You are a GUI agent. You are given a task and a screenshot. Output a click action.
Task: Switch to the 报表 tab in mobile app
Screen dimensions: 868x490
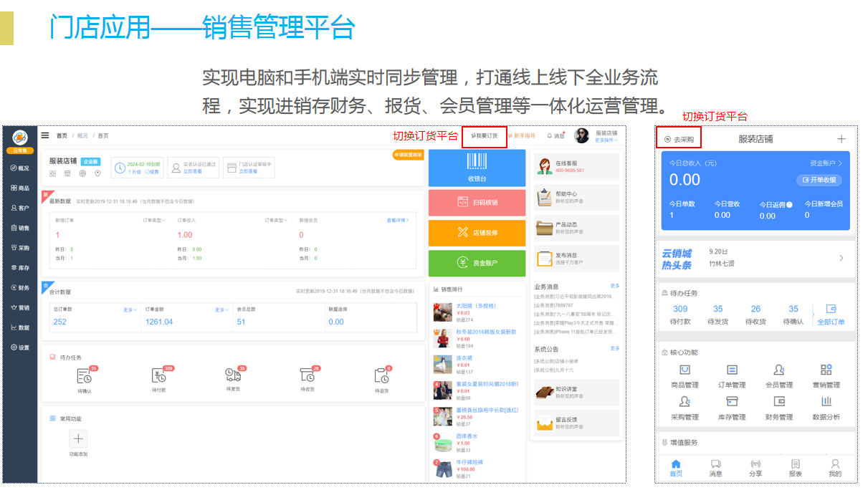pos(795,468)
